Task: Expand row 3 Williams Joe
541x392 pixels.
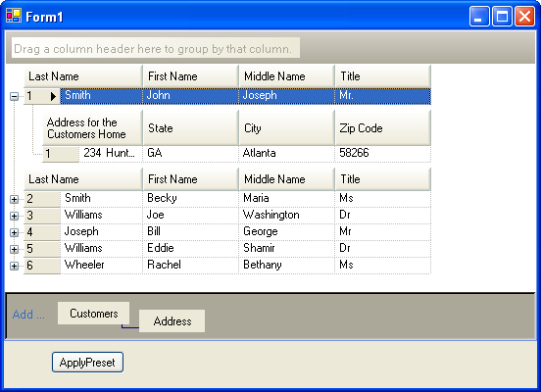Action: (x=14, y=216)
